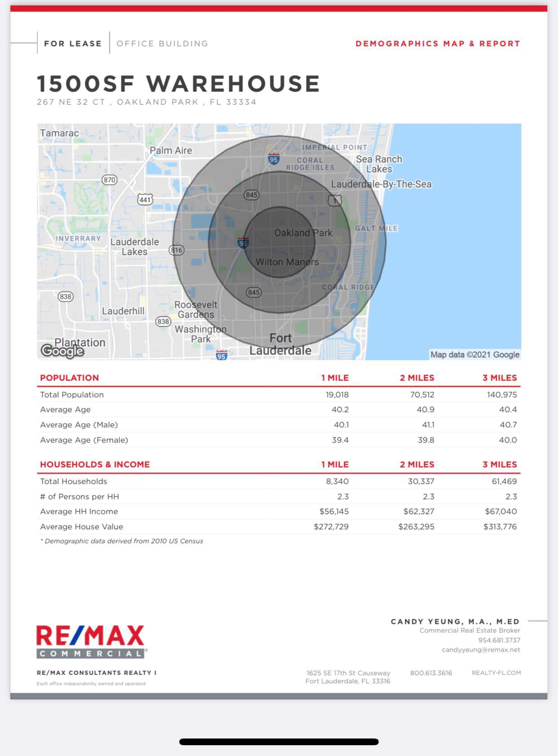Screen dimensions: 558x756
Task: Click the US 441 highway shield
Action: tap(145, 199)
